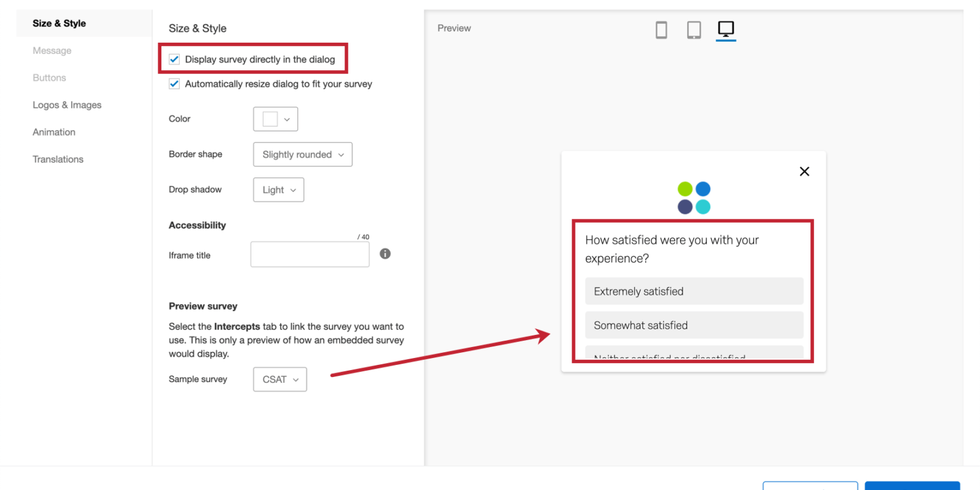Switch preview to tablet view

point(694,29)
